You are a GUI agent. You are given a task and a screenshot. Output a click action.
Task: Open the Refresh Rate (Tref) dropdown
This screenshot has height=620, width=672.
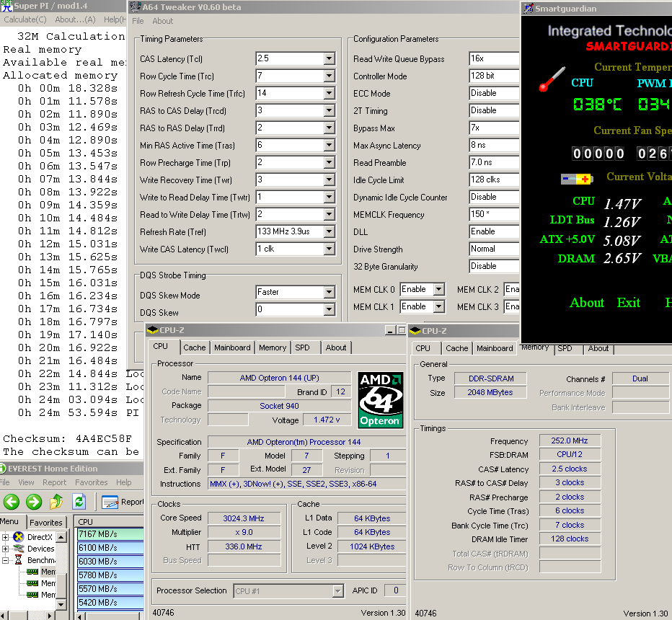[329, 232]
